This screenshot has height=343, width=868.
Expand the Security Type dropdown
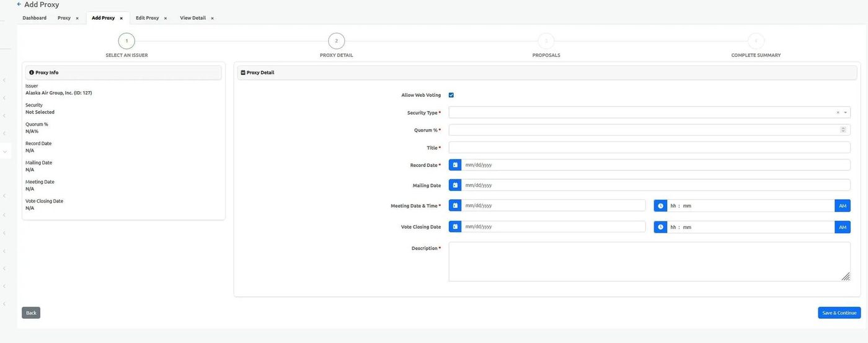point(845,112)
